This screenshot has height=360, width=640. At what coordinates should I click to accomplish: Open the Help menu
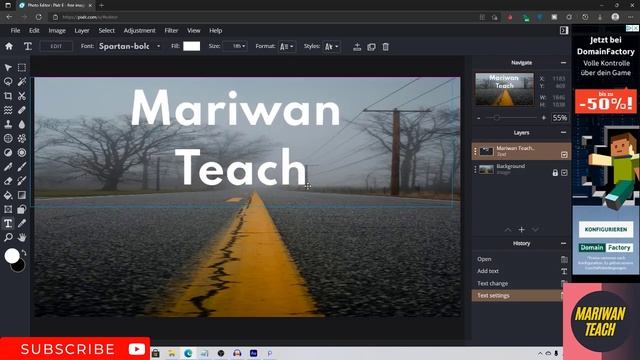click(216, 31)
